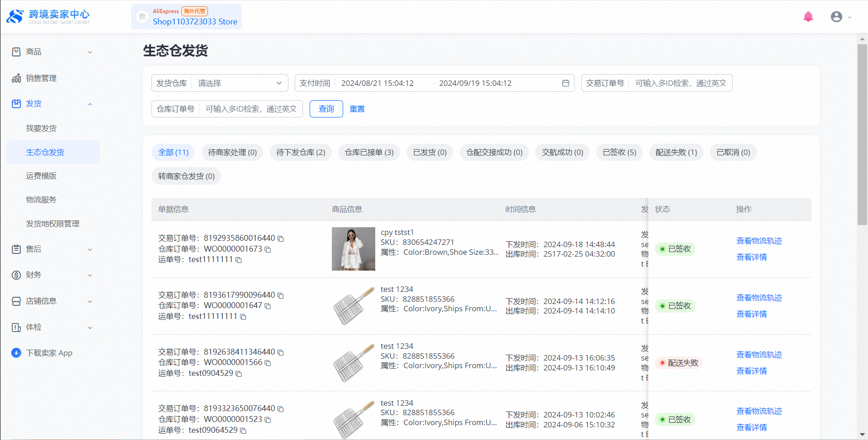Copy warehouse order WO0000001647
The width and height of the screenshot is (868, 440).
point(268,306)
